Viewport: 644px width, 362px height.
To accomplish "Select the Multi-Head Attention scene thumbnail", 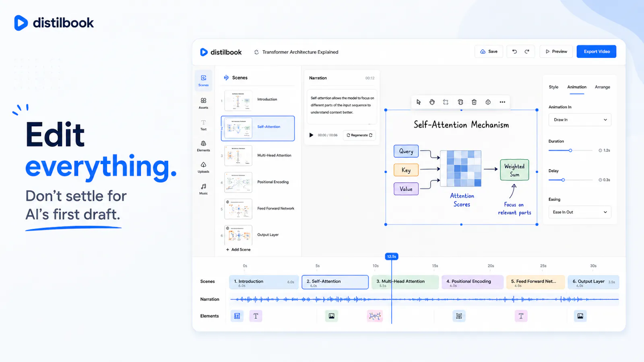I will point(238,155).
